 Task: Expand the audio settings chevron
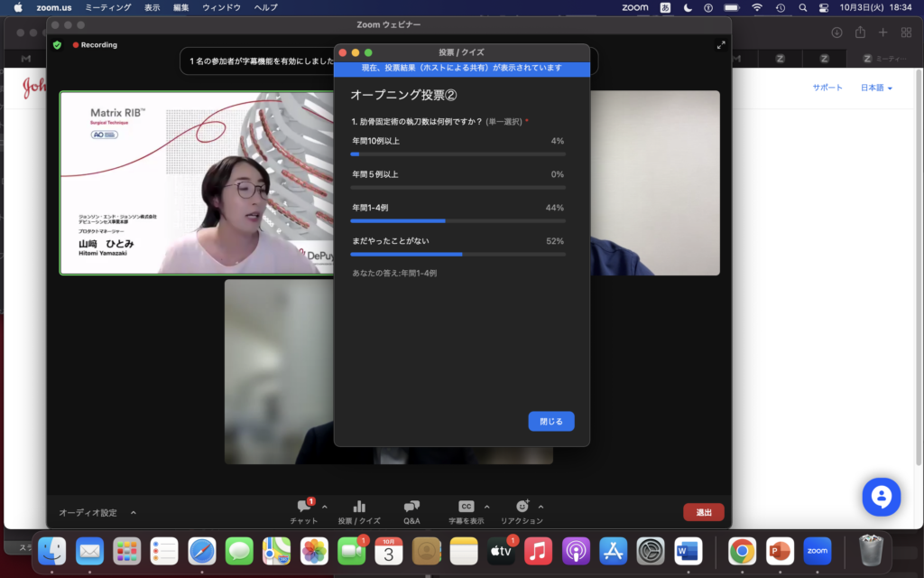click(134, 513)
